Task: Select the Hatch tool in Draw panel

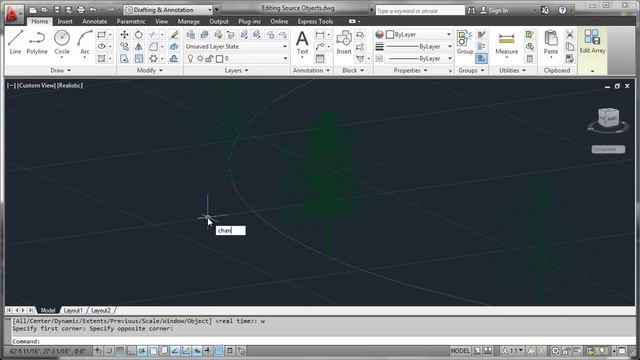Action: [x=101, y=59]
